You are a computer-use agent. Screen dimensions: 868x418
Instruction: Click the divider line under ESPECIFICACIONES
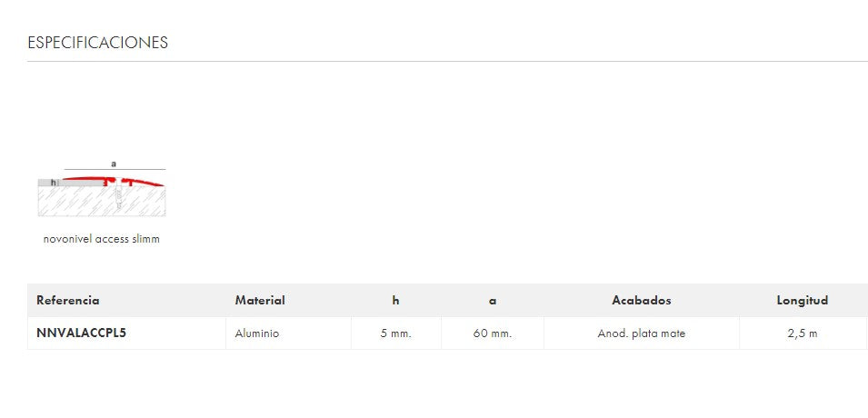[x=447, y=61]
